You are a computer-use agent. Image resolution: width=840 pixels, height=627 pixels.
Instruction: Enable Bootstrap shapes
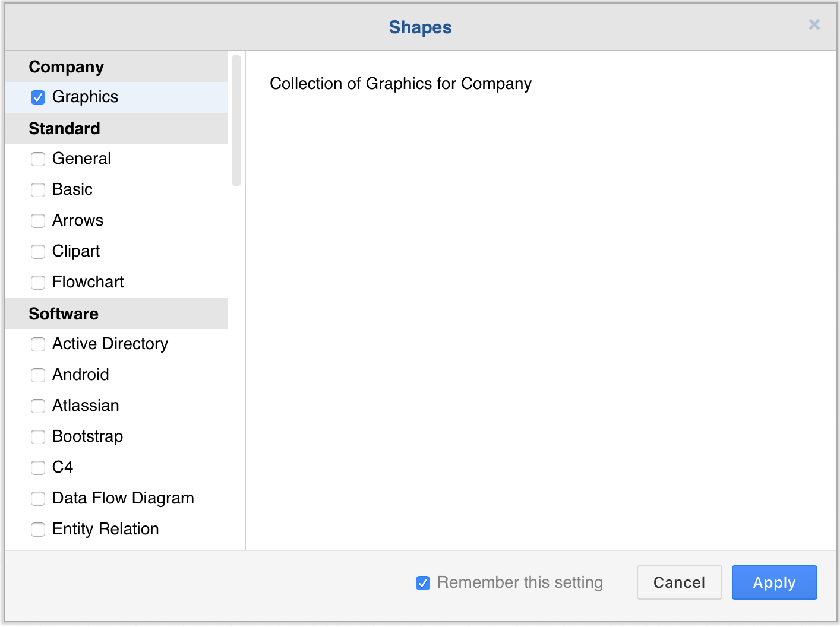pos(38,436)
